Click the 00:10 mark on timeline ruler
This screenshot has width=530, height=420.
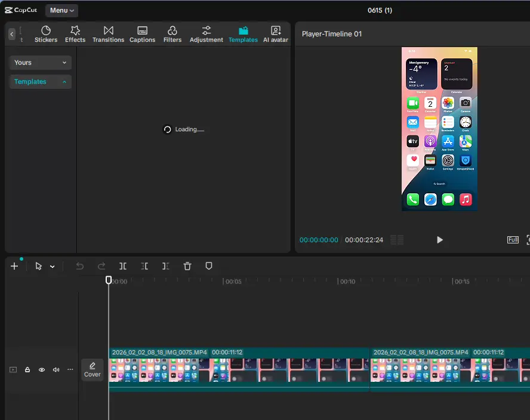coord(347,282)
